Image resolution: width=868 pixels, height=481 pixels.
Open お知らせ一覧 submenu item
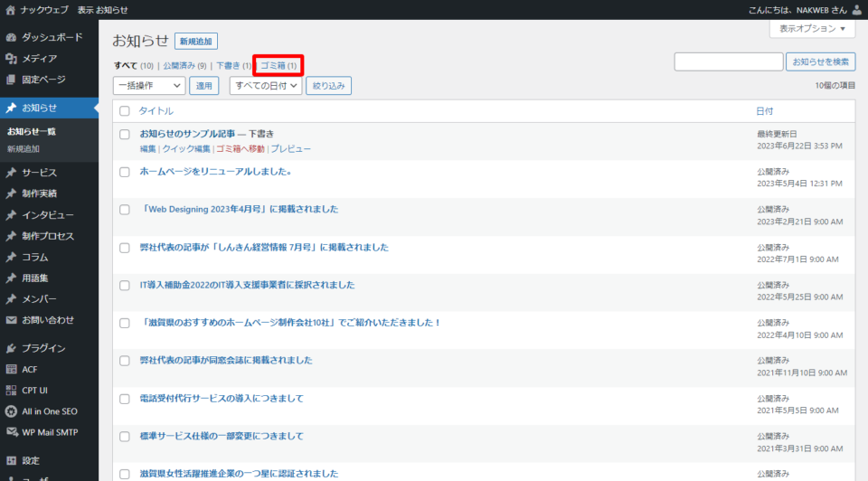click(32, 132)
